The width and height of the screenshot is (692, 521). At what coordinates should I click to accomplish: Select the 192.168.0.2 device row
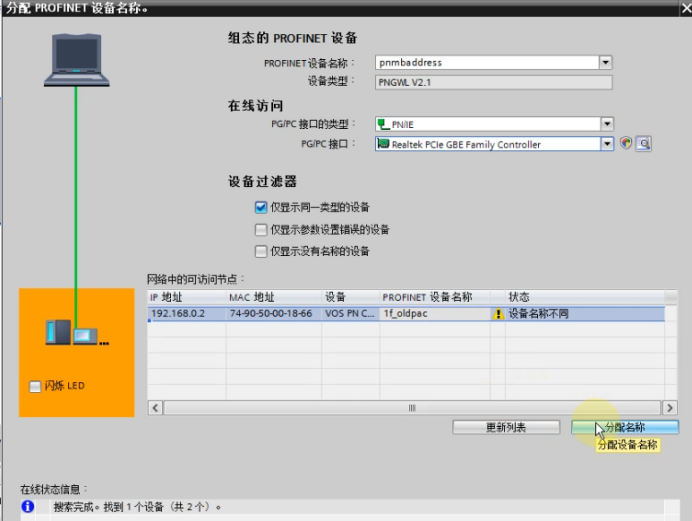[x=406, y=314]
